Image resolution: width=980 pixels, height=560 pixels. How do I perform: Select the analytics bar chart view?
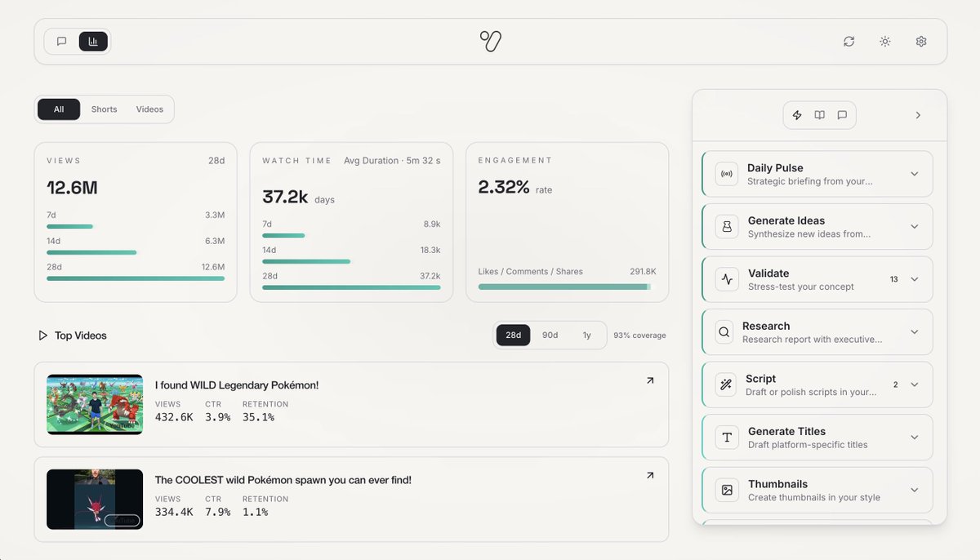(93, 42)
